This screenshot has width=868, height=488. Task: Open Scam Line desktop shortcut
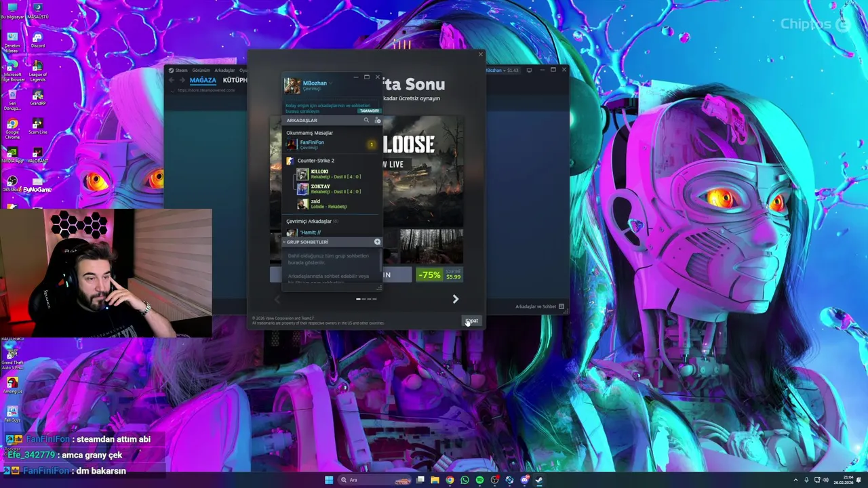[37, 127]
